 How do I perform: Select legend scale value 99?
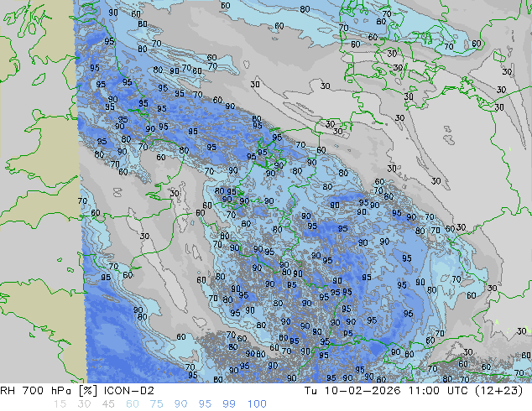tap(229, 404)
